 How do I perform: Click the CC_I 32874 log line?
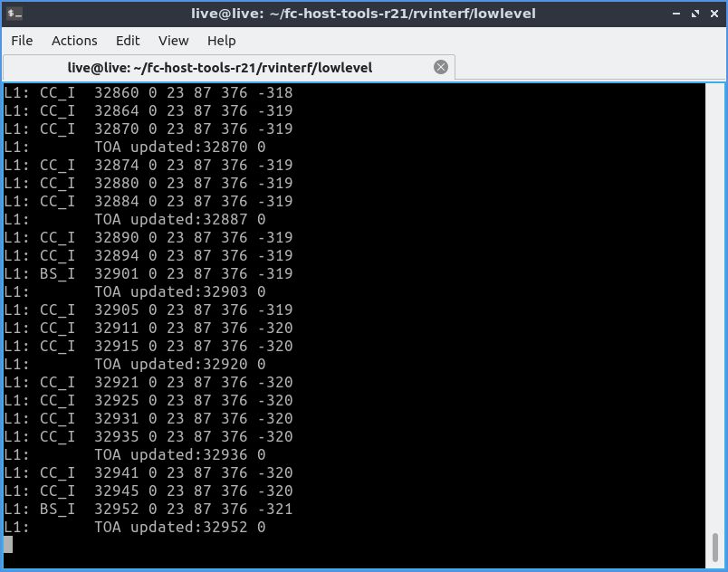(148, 165)
